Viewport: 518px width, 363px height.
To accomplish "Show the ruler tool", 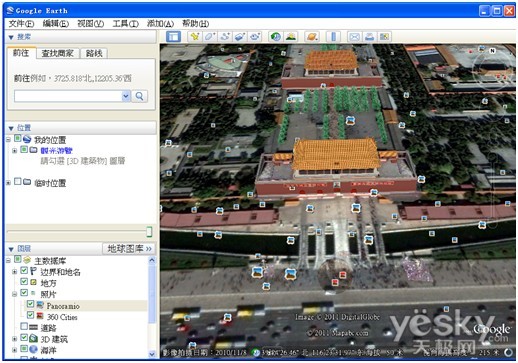I will [333, 36].
